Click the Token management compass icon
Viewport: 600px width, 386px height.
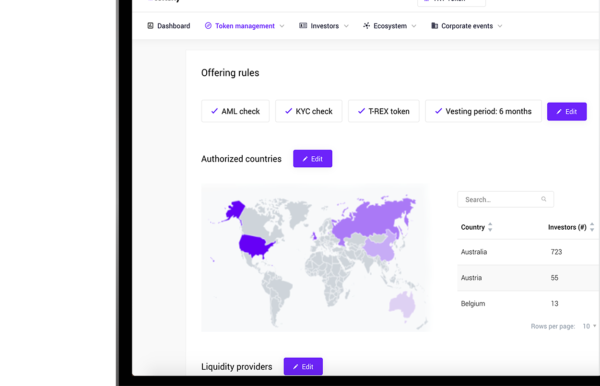click(x=208, y=26)
